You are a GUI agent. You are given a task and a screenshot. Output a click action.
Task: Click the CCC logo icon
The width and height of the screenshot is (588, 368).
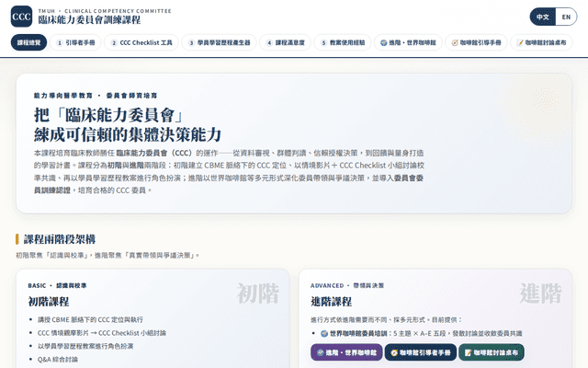pos(21,17)
